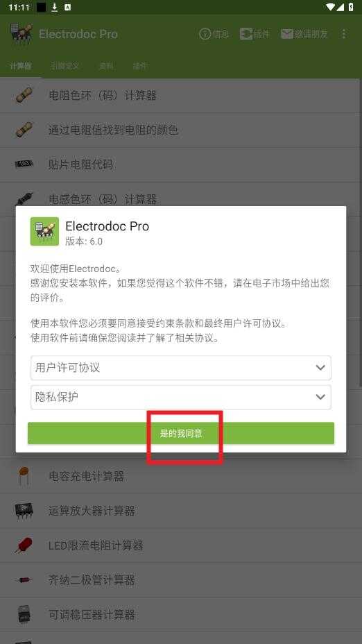Click the chevron arrow beside 隐私保护
This screenshot has width=362, height=644.
click(320, 397)
